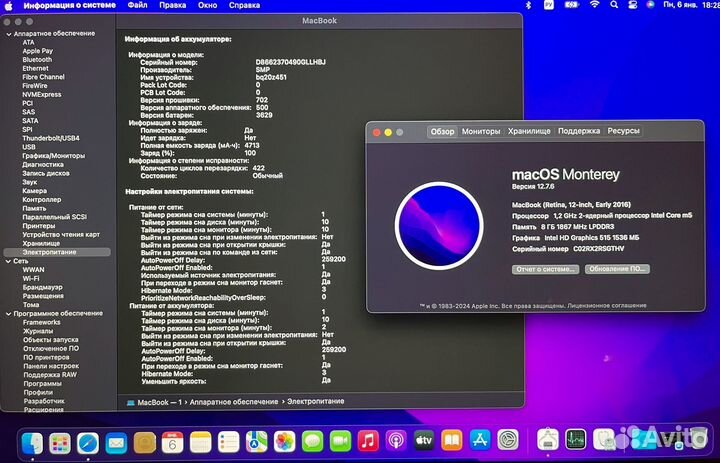Open the Лицензионное соглашение link
Image resolution: width=720 pixels, height=463 pixels.
[607, 305]
